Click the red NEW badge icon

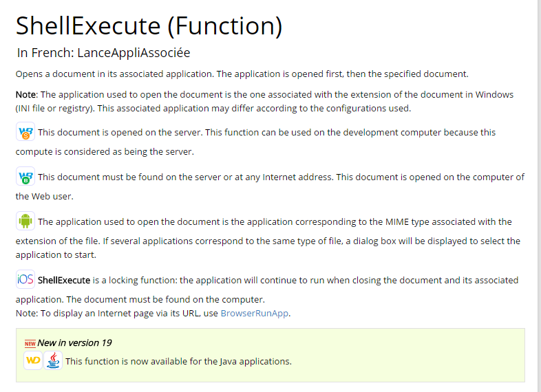30,343
